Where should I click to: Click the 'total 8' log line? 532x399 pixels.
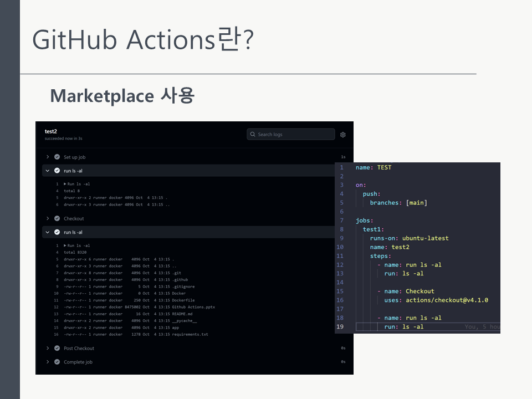click(x=71, y=191)
